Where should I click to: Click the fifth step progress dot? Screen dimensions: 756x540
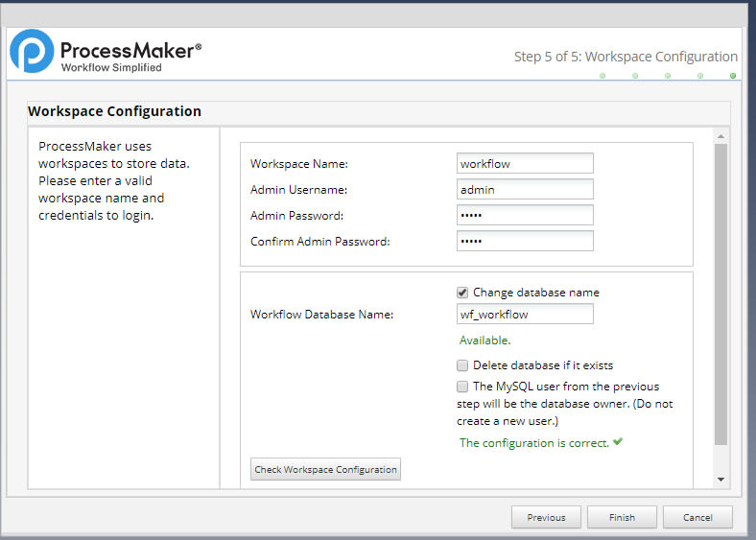point(733,76)
